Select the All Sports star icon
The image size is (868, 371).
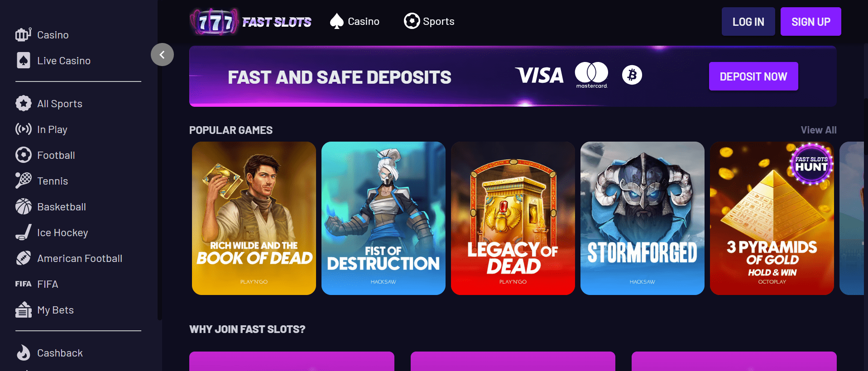(x=23, y=103)
